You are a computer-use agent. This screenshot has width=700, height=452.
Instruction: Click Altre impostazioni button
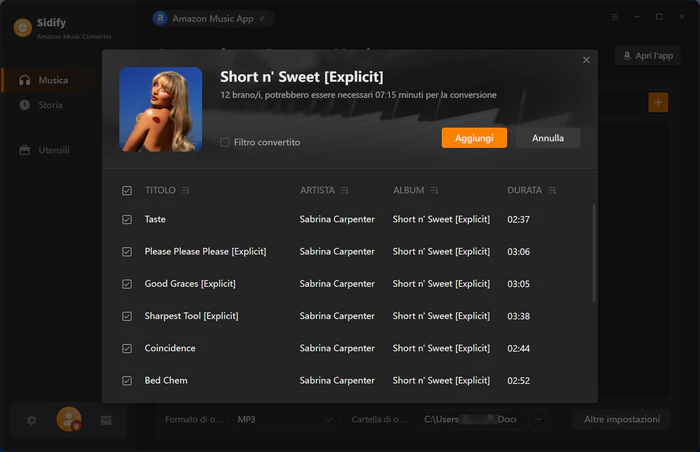point(621,419)
